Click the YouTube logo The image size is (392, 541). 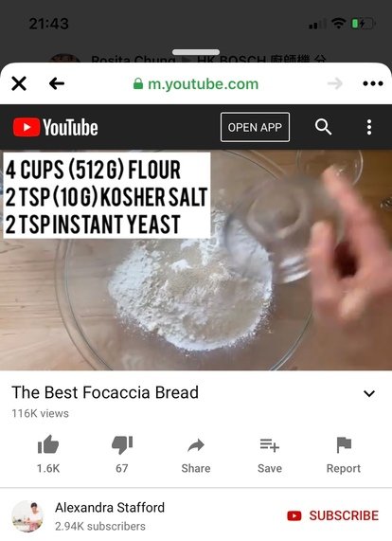click(x=56, y=127)
